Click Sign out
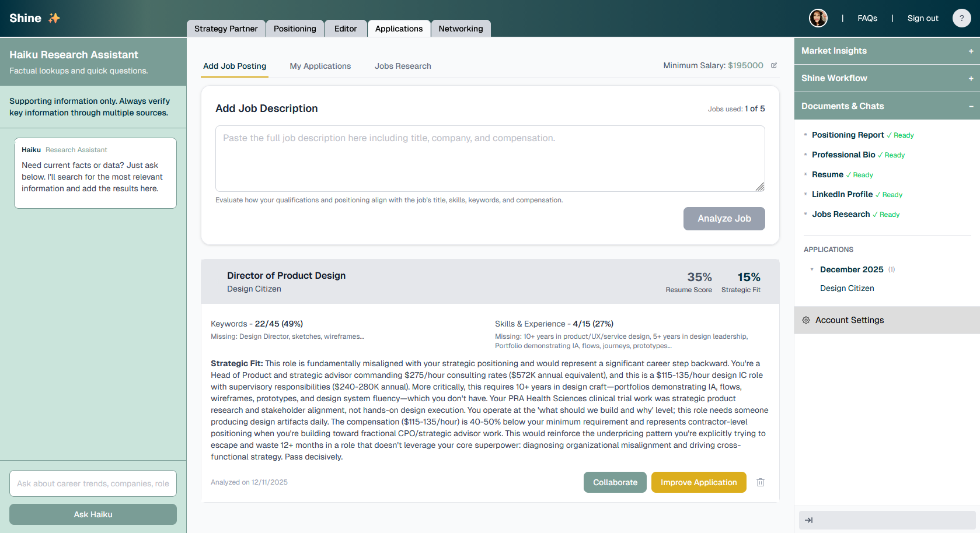The height and width of the screenshot is (533, 980). [923, 18]
